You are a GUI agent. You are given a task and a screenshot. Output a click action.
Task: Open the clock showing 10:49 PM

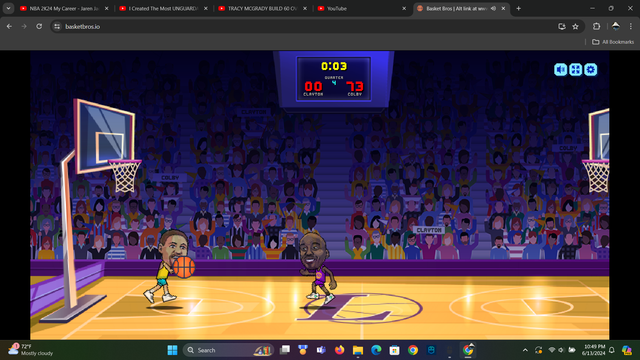(594, 350)
